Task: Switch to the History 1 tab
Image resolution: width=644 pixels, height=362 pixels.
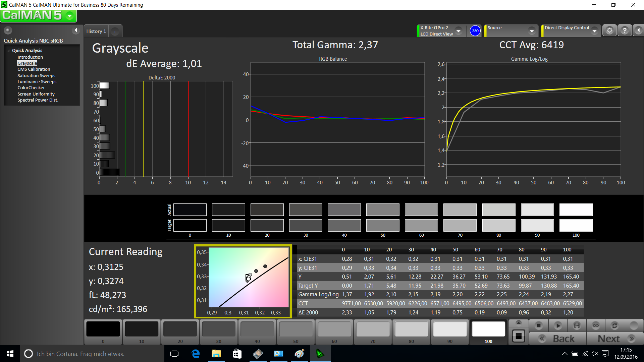Action: (96, 31)
